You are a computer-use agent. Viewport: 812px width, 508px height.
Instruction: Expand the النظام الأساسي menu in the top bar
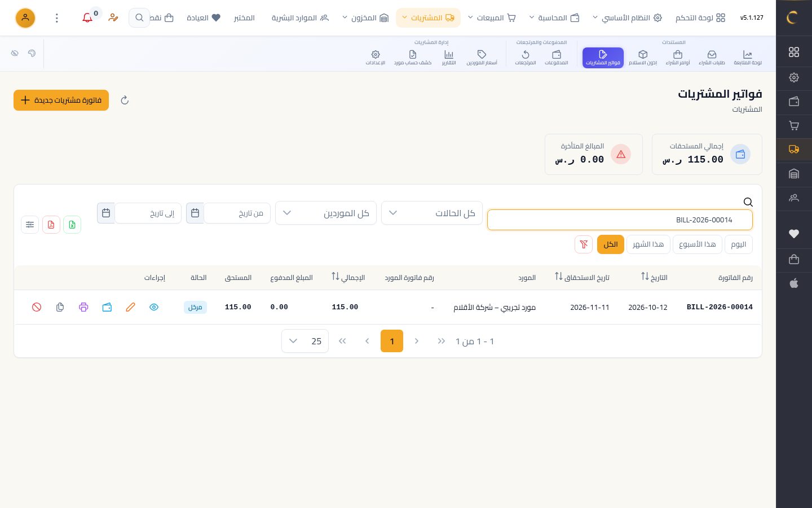[x=627, y=18]
